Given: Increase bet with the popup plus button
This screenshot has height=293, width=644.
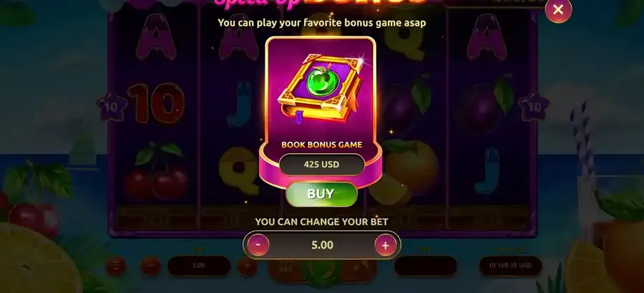Looking at the screenshot, I should [385, 245].
